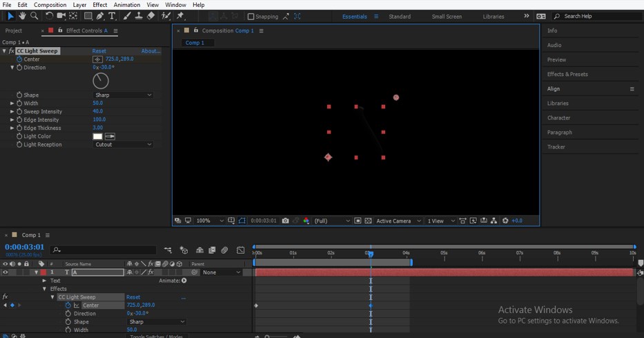Toggle the Center stopwatch in timeline
This screenshot has width=644, height=338.
68,306
